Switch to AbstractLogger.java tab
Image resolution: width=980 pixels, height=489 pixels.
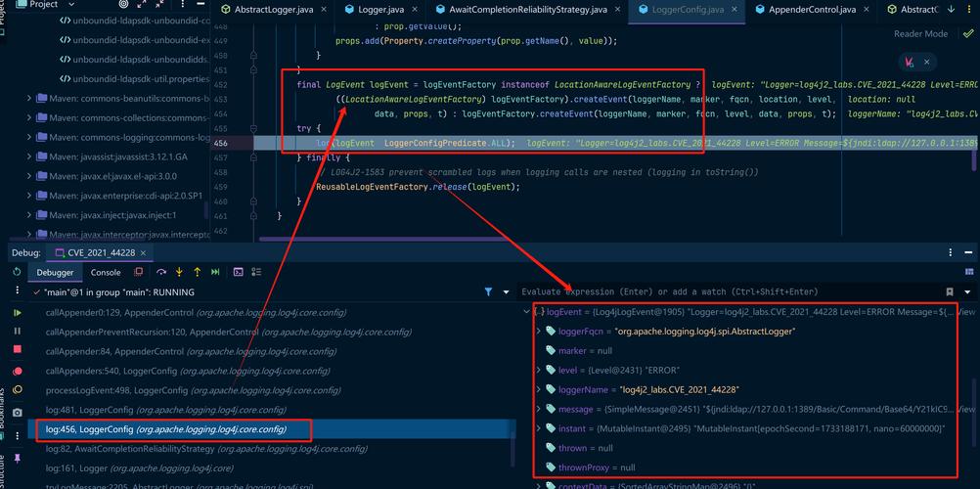272,10
